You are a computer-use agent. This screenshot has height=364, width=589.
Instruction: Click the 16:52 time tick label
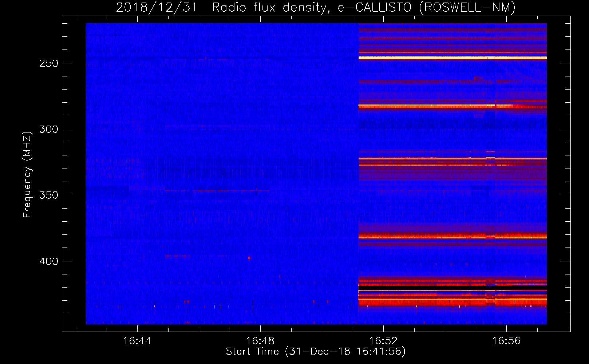(x=383, y=341)
